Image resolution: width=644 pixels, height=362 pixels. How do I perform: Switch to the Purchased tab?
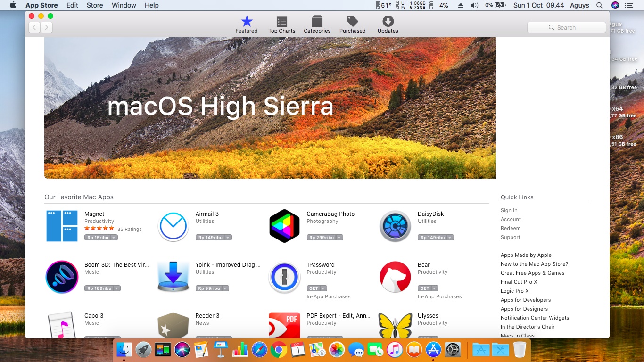point(353,25)
